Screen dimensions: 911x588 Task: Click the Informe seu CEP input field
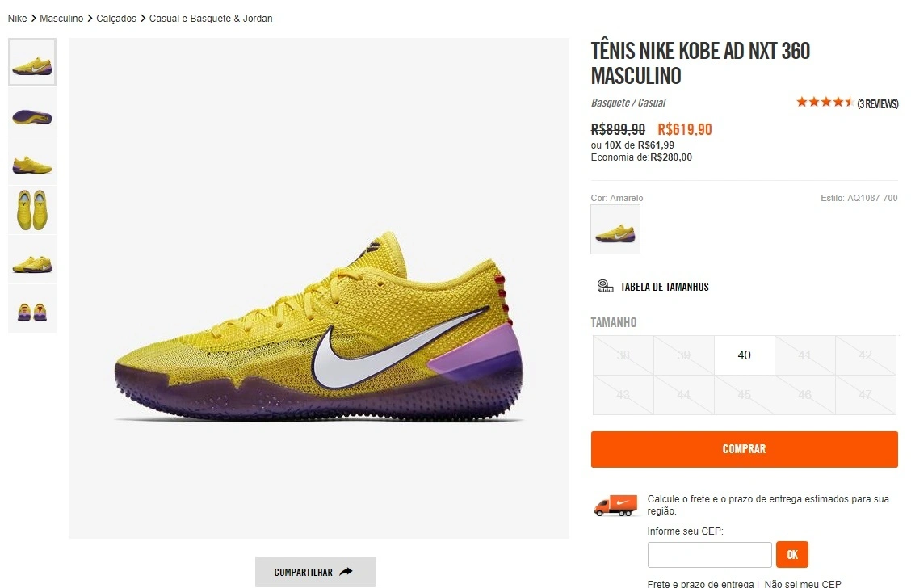click(x=709, y=555)
